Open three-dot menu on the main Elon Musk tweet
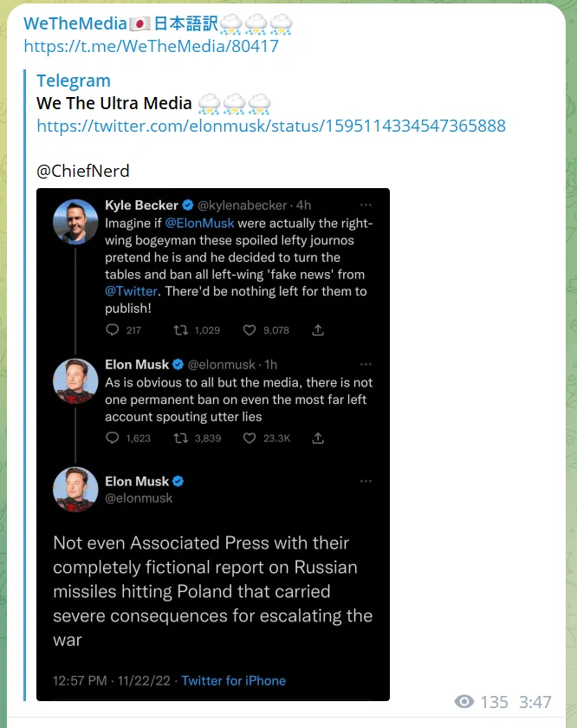 click(366, 481)
